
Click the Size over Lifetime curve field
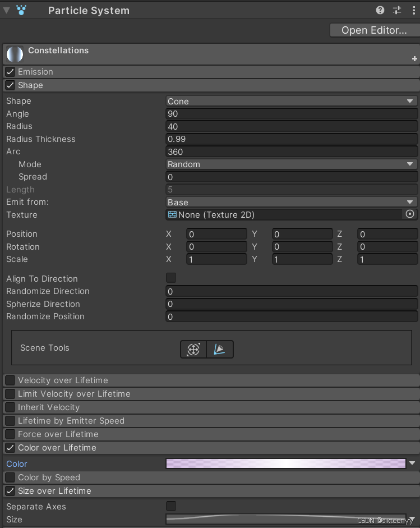[286, 519]
